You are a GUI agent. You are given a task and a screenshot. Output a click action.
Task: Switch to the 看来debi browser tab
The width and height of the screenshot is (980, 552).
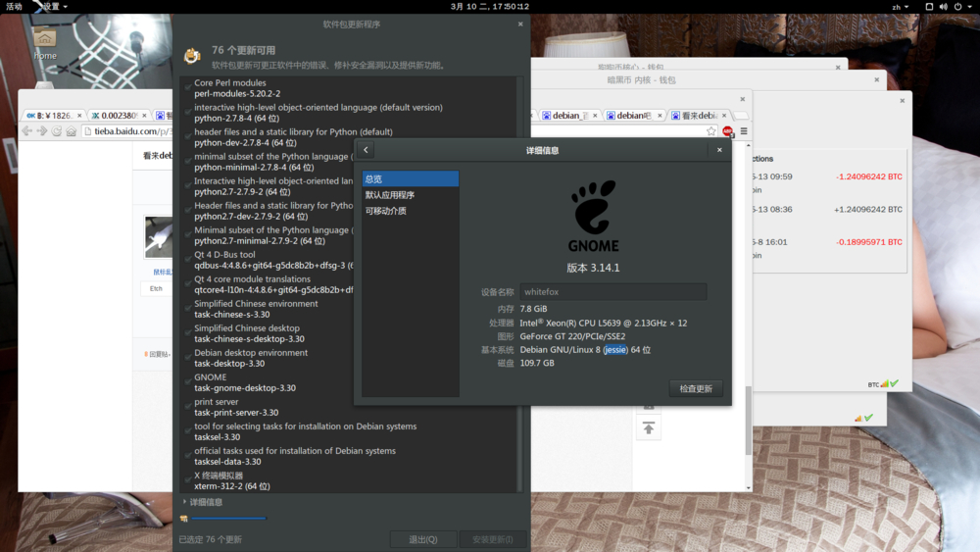(699, 116)
